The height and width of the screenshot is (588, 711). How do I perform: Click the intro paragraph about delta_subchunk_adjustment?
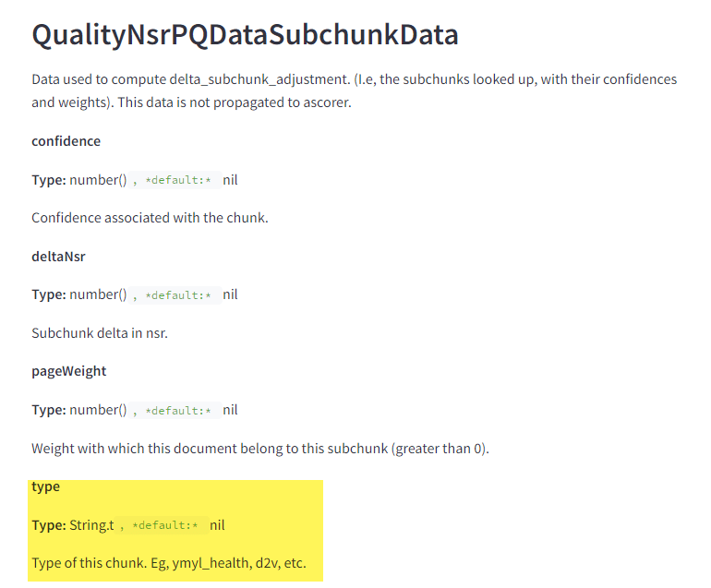[355, 90]
